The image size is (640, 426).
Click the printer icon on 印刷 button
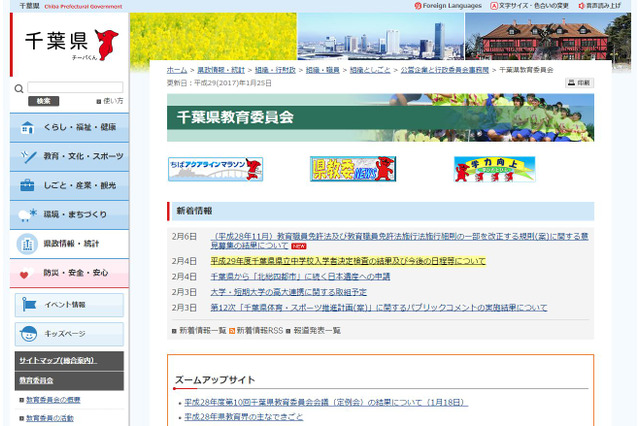pyautogui.click(x=571, y=83)
